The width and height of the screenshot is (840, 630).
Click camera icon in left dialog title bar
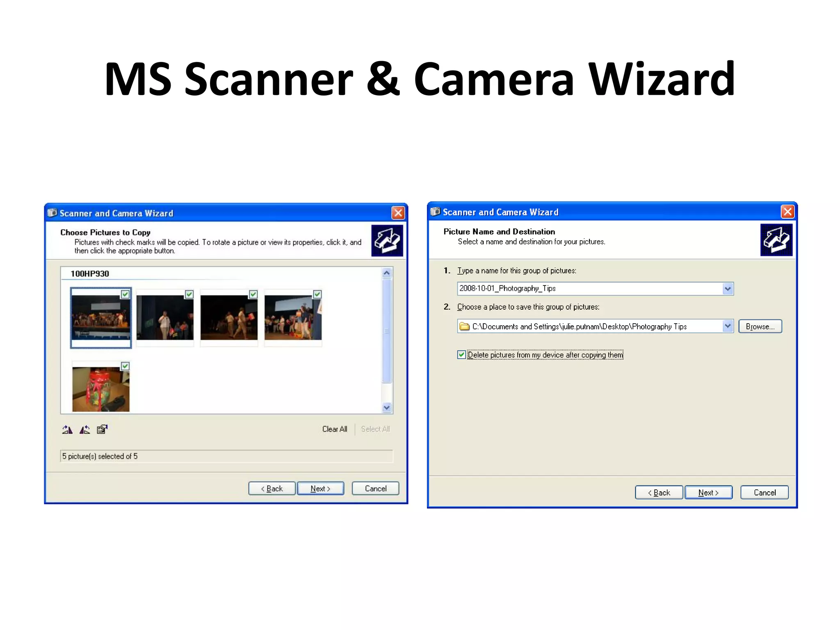coord(52,213)
